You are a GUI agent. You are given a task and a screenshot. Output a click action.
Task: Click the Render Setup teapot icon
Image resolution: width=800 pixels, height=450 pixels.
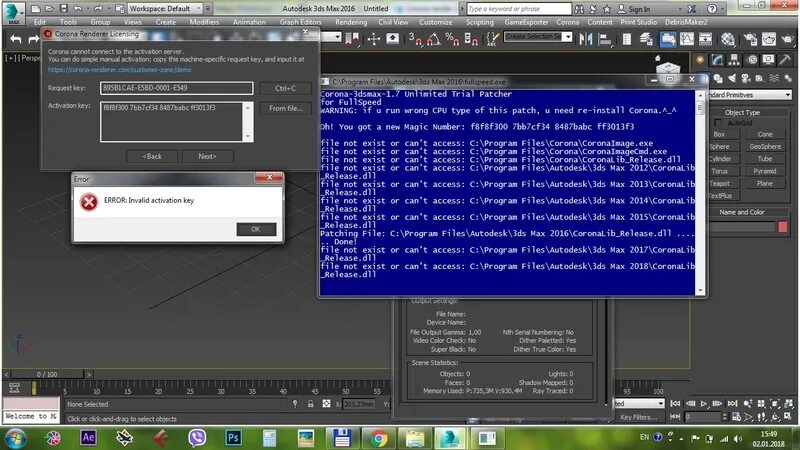tap(750, 39)
